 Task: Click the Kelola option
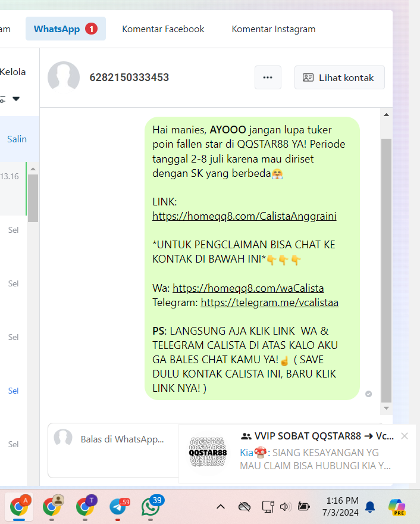(x=12, y=72)
